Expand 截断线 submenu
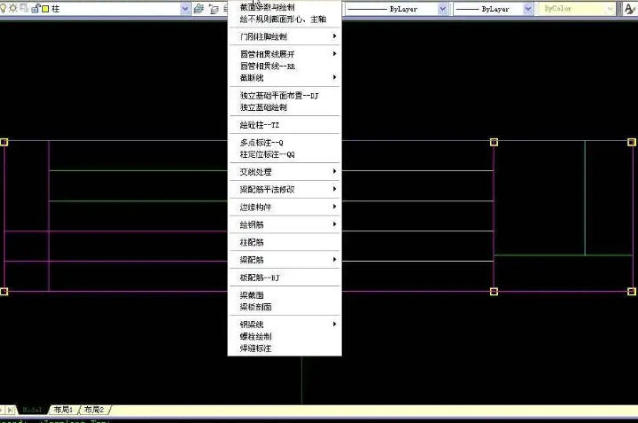Image resolution: width=638 pixels, height=423 pixels. point(284,77)
